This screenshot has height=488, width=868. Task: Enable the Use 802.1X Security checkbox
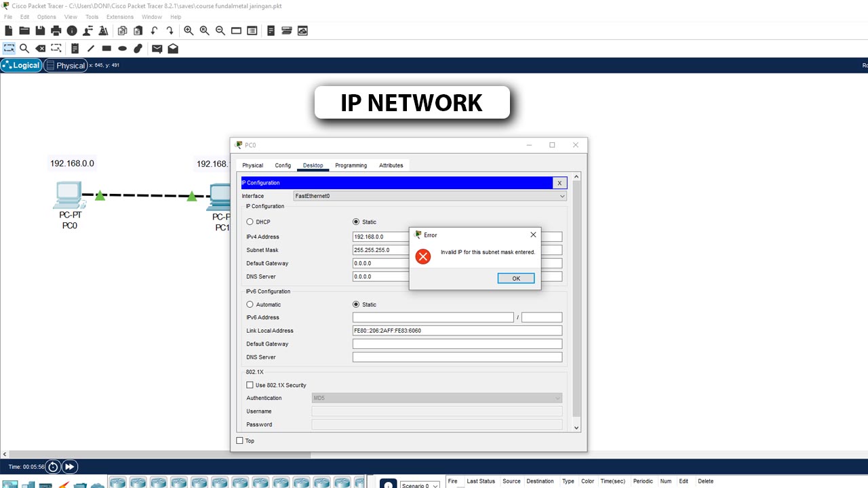[250, 385]
